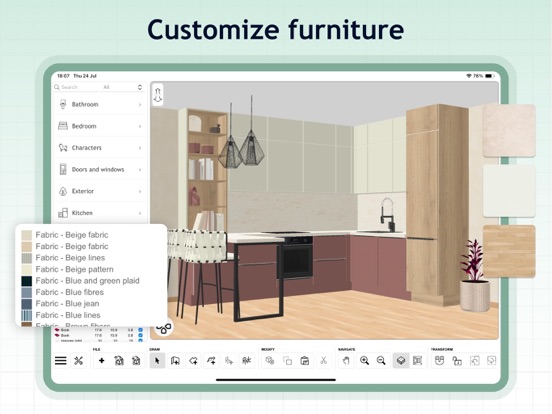Viewport: 552px width, 414px height.
Task: Select the create labels tool
Action: click(247, 360)
